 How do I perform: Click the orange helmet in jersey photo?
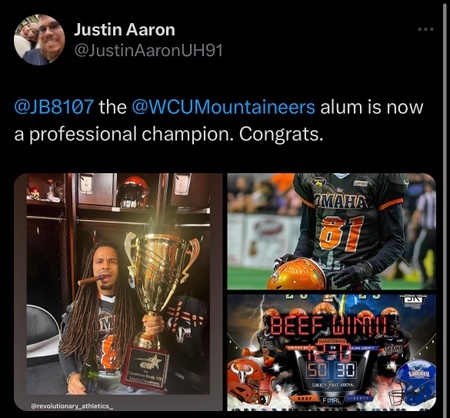(x=297, y=274)
